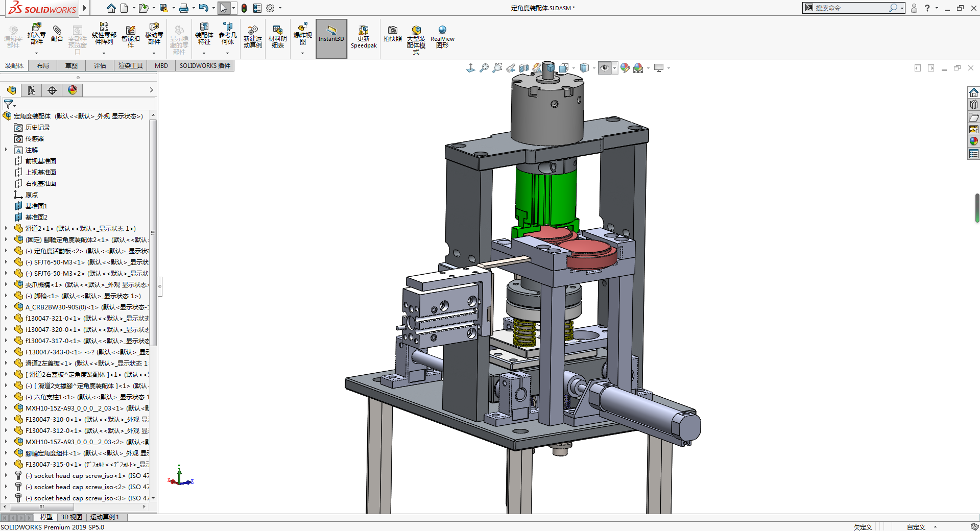Image resolution: width=980 pixels, height=531 pixels.
Task: Click the 拍快照 camera snapshot icon
Action: point(392,34)
